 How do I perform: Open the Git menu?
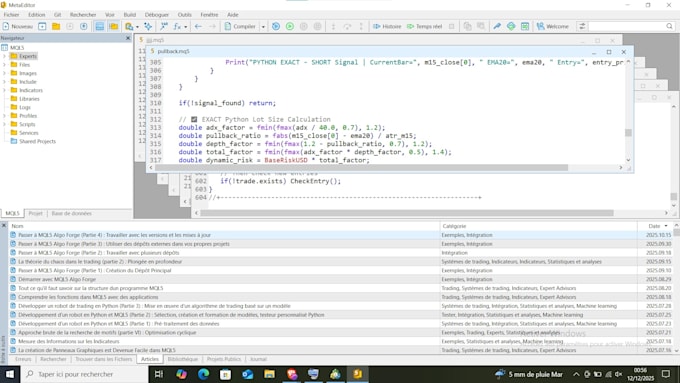pyautogui.click(x=57, y=15)
